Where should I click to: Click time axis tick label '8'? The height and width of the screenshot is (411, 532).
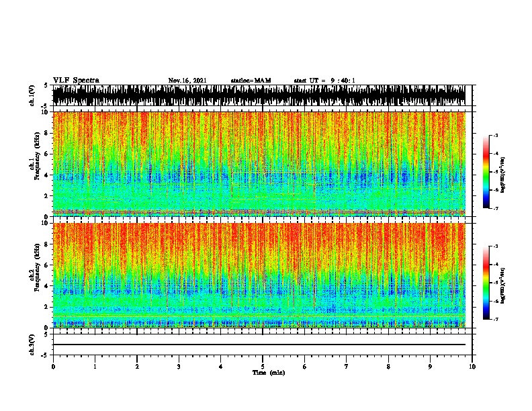coord(388,367)
